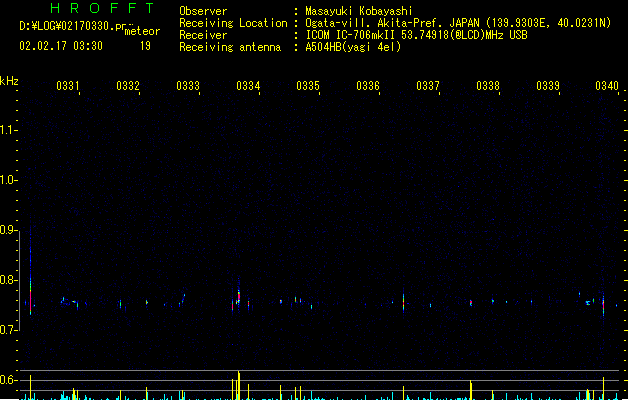Image resolution: width=629 pixels, height=400 pixels.
Task: Click the 1.1 frequency axis label
Action: click(8, 130)
